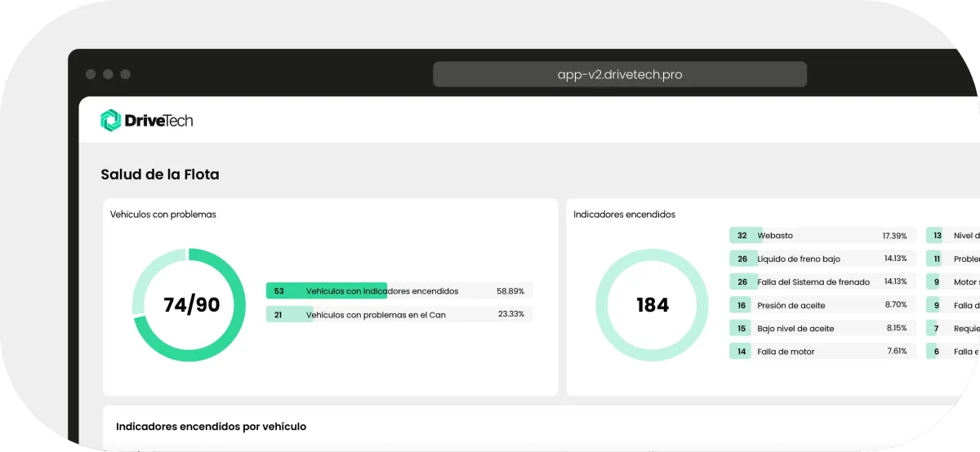Screen dimensions: 980x452
Task: Click the Webasto indicator row
Action: 822,236
